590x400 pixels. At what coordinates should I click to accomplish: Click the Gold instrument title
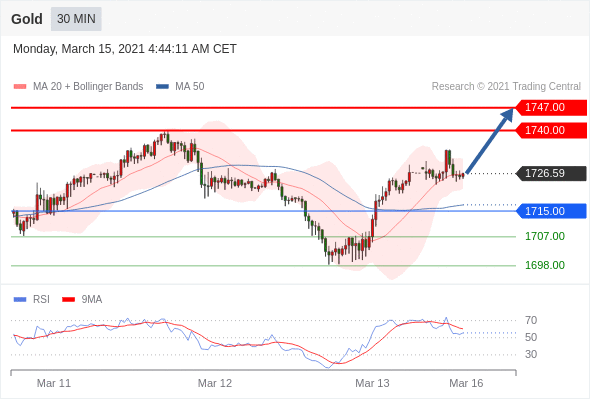coord(27,19)
